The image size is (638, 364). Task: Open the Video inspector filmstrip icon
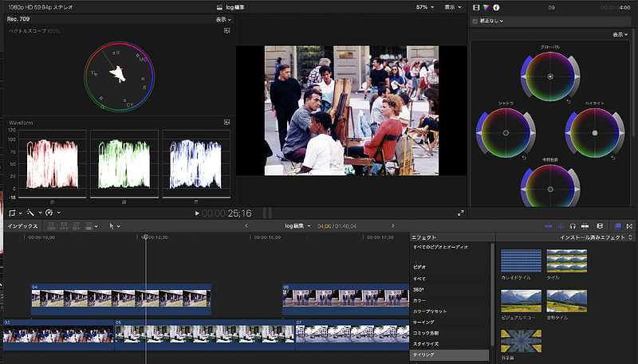pyautogui.click(x=476, y=7)
